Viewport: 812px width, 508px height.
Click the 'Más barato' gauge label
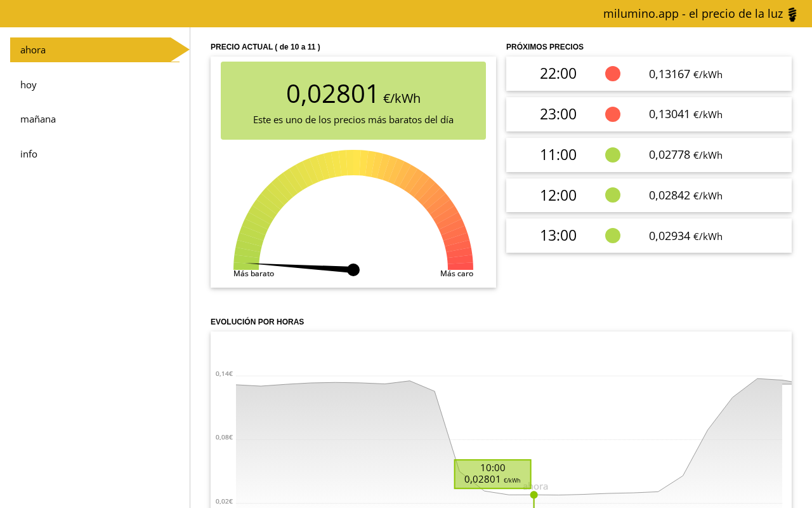(x=254, y=274)
